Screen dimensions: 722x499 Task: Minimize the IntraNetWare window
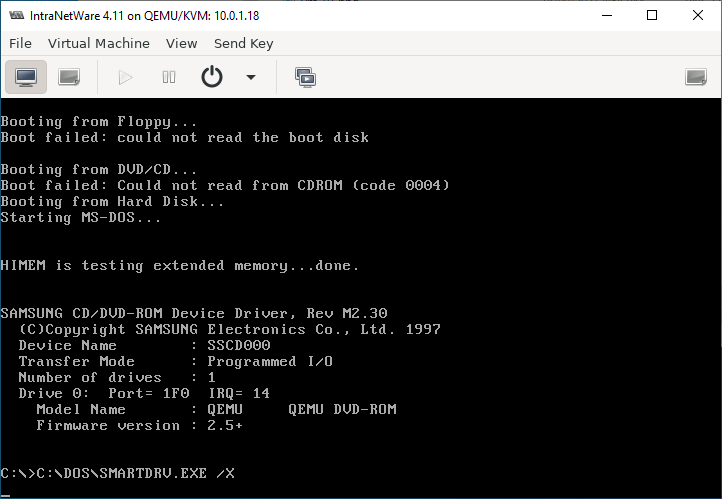(x=607, y=15)
